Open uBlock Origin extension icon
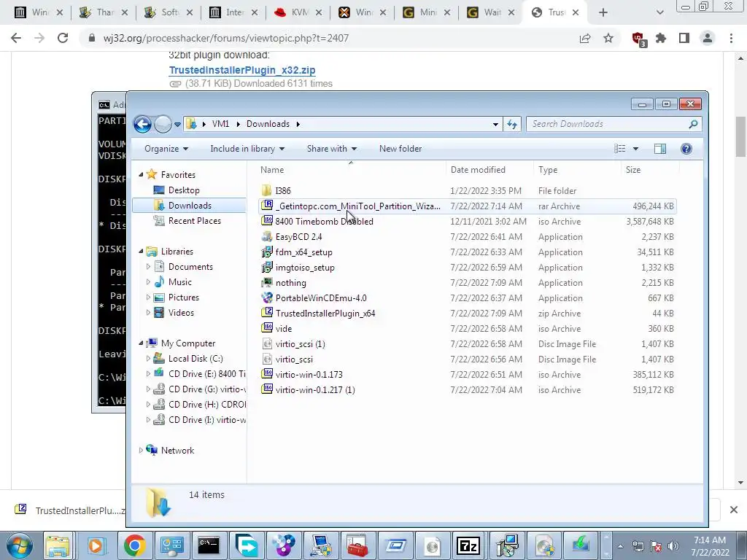Screen dimensions: 747x560 (638, 39)
